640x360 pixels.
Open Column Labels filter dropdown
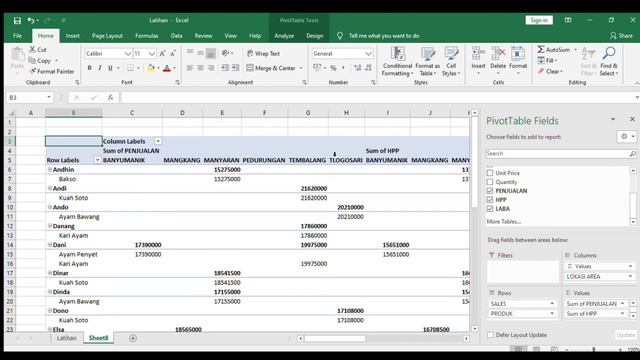[x=158, y=141]
